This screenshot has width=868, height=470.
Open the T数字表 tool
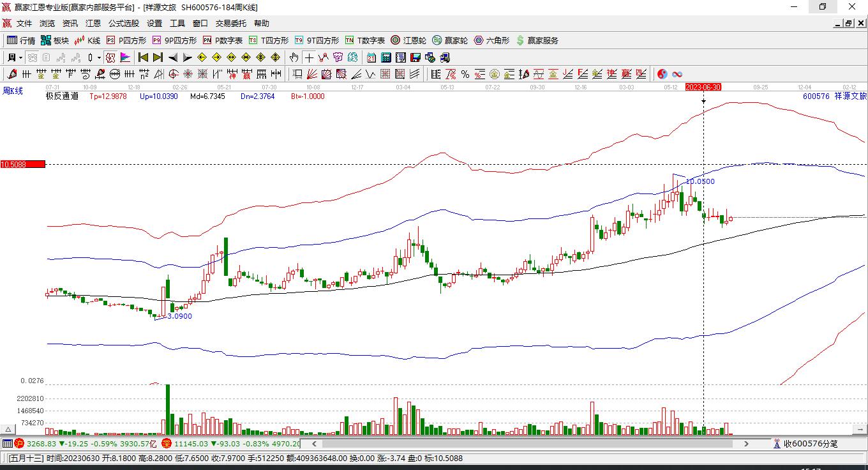(x=365, y=40)
